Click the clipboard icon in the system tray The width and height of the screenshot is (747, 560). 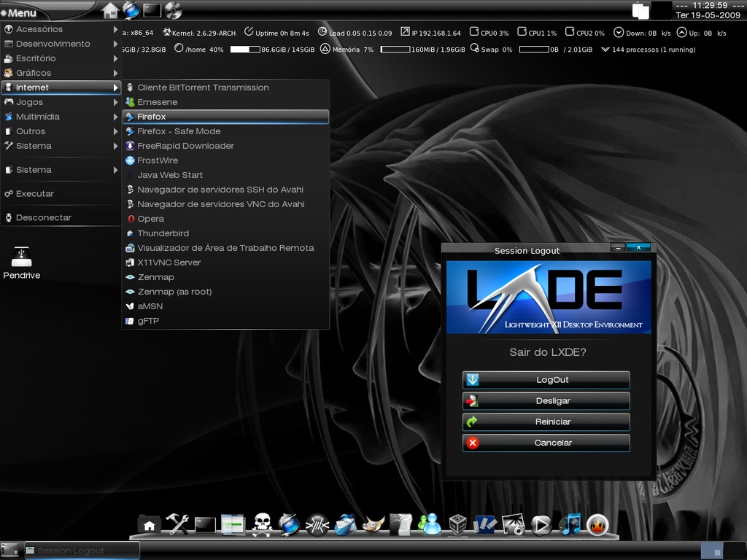tap(640, 10)
